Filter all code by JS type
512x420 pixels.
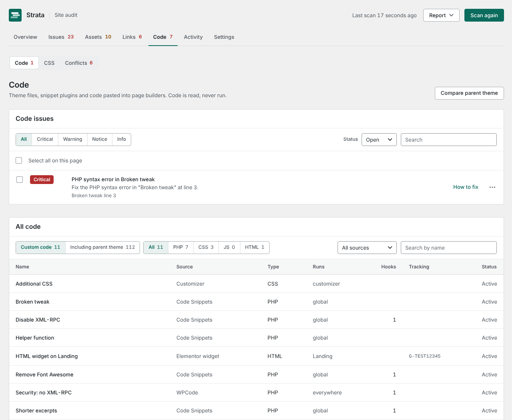[229, 247]
